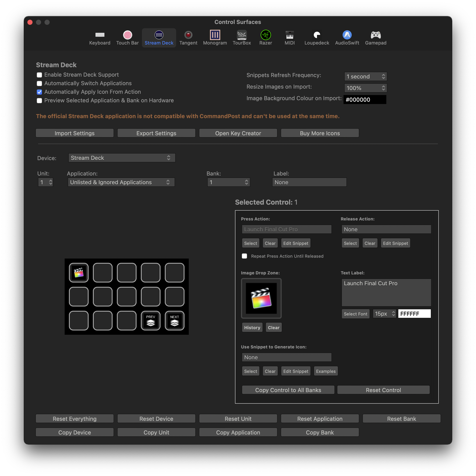Click Copy Application button

(x=238, y=432)
